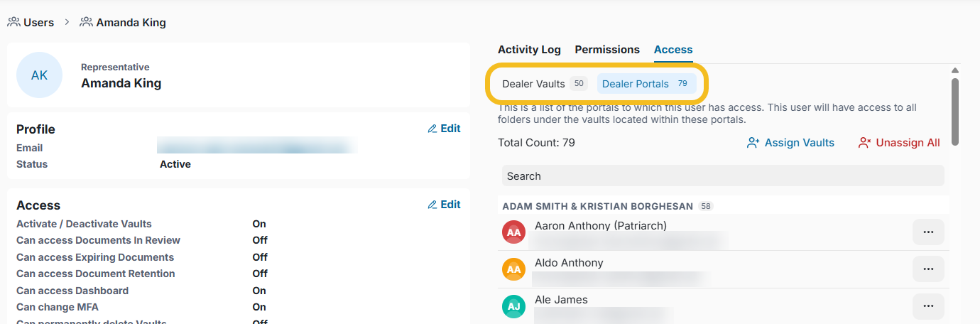Open more options for Aaron Anthony (Patriarch)
This screenshot has height=324, width=980.
click(928, 232)
